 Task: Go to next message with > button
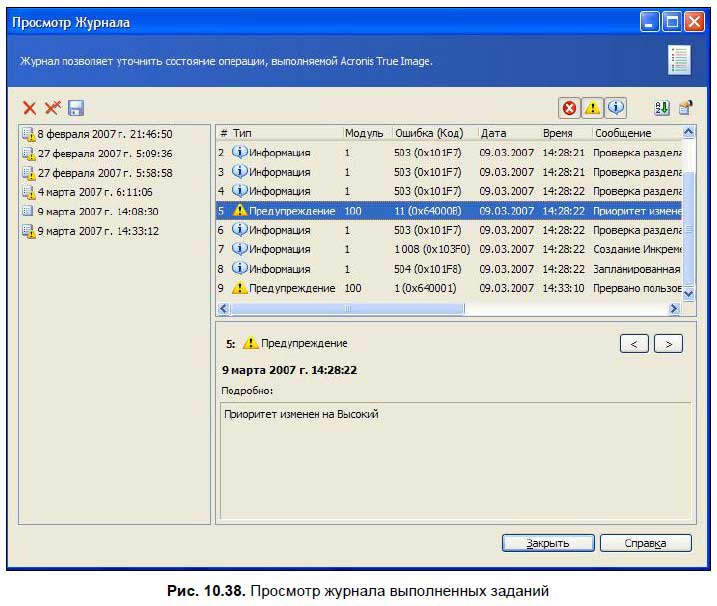(668, 344)
